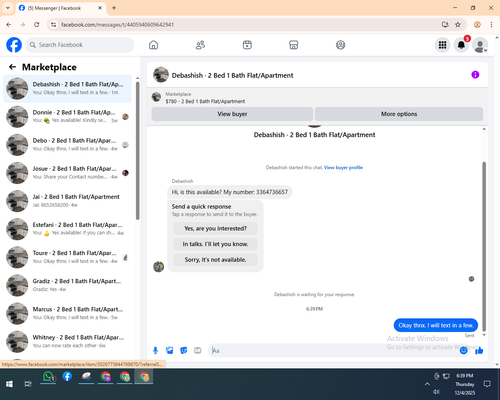Open the notifications bell
The width and height of the screenshot is (500, 400).
tap(461, 45)
